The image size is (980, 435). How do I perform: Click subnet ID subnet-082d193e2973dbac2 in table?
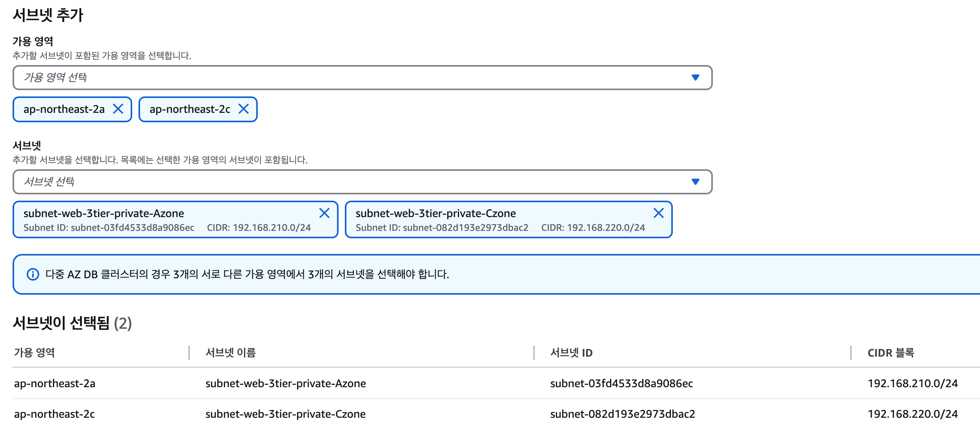623,414
